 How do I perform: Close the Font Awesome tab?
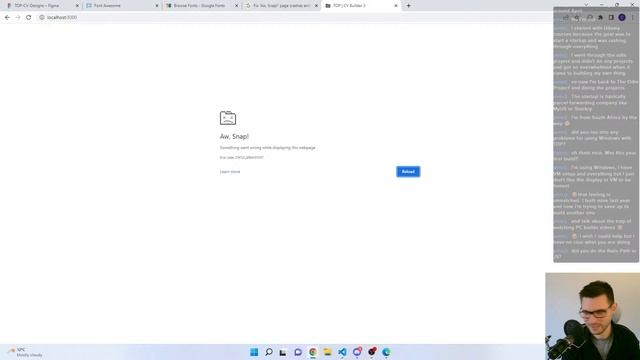coord(157,6)
